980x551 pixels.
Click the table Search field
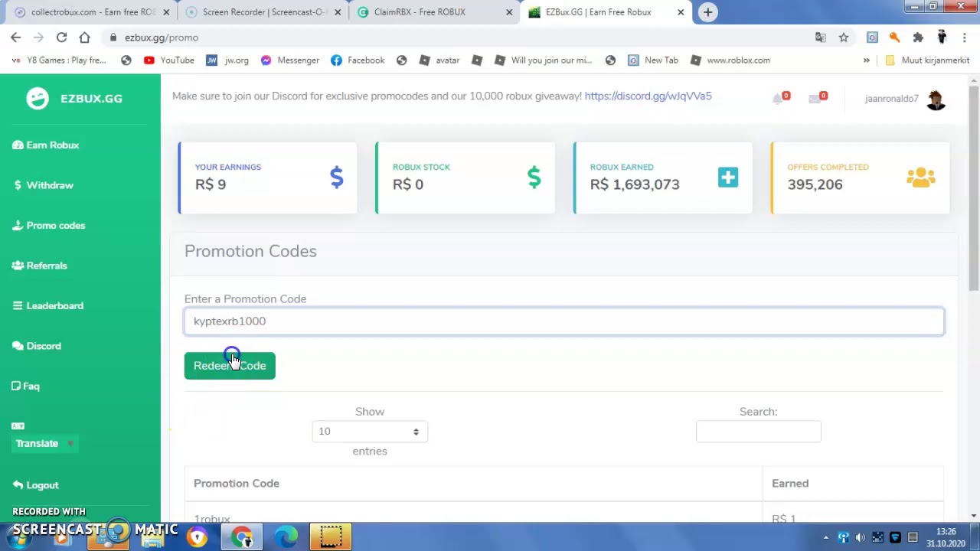click(758, 432)
